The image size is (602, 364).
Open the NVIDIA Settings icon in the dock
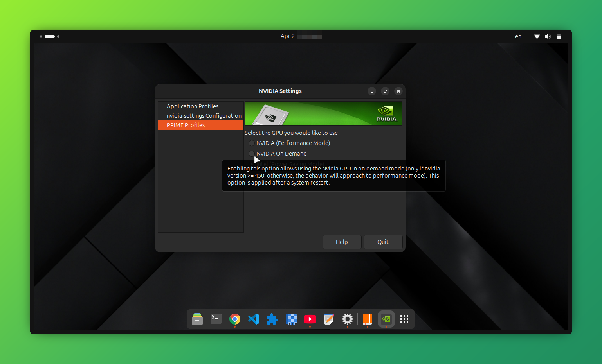(386, 319)
